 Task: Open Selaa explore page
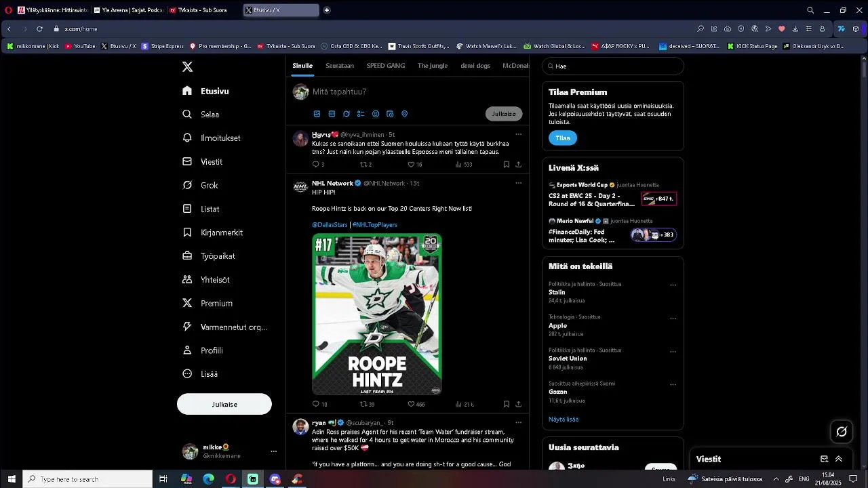201,115
